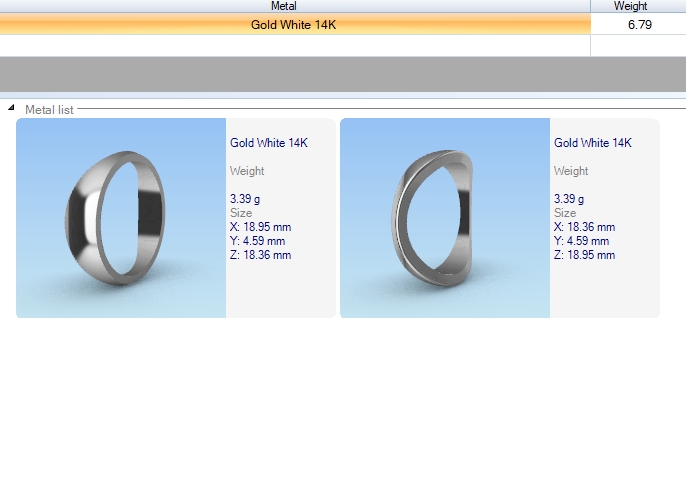Select the right ring preview thumbnail

(445, 218)
